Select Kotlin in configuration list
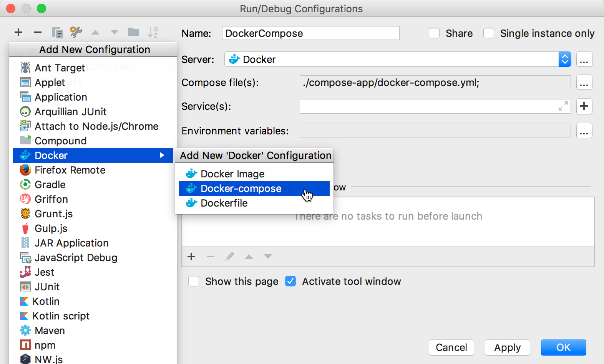Viewport: 604px width, 364px height. point(93,301)
